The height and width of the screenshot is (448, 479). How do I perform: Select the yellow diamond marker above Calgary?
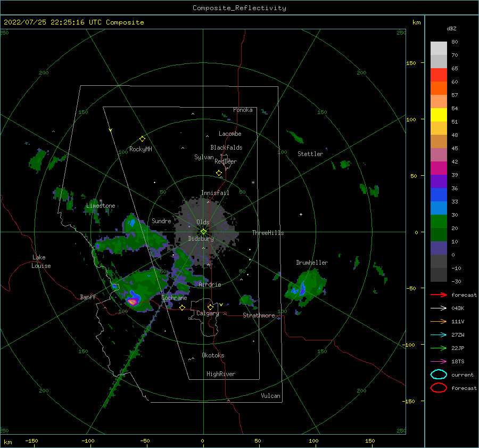click(210, 307)
